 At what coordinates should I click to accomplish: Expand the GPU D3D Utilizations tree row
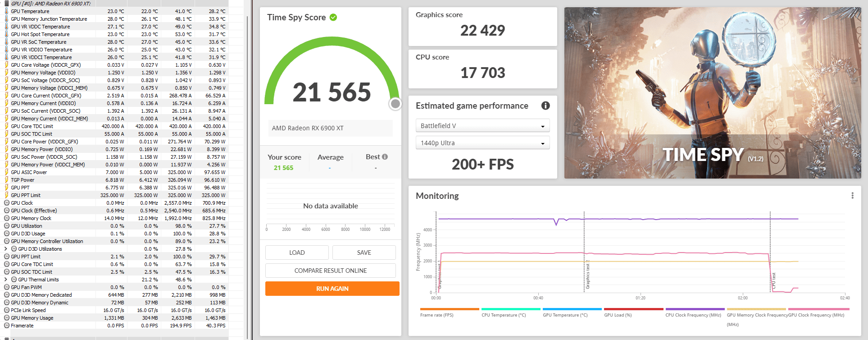tap(6, 249)
